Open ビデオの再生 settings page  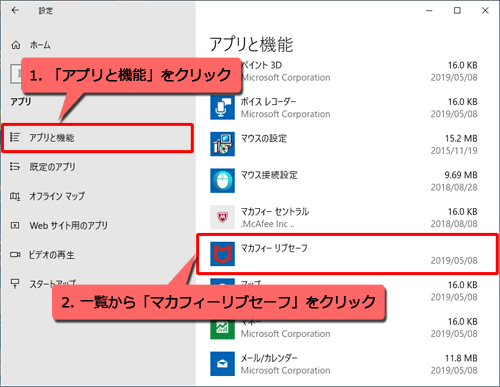[x=52, y=255]
